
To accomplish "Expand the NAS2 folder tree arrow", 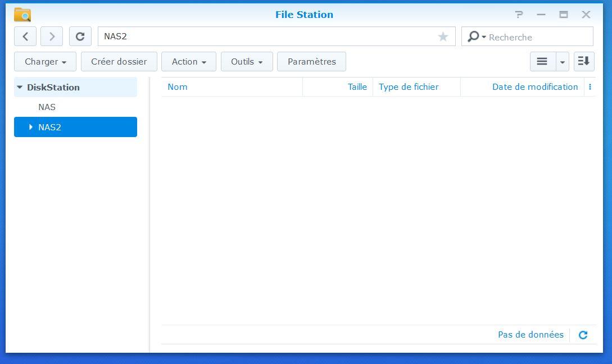I will (x=30, y=127).
